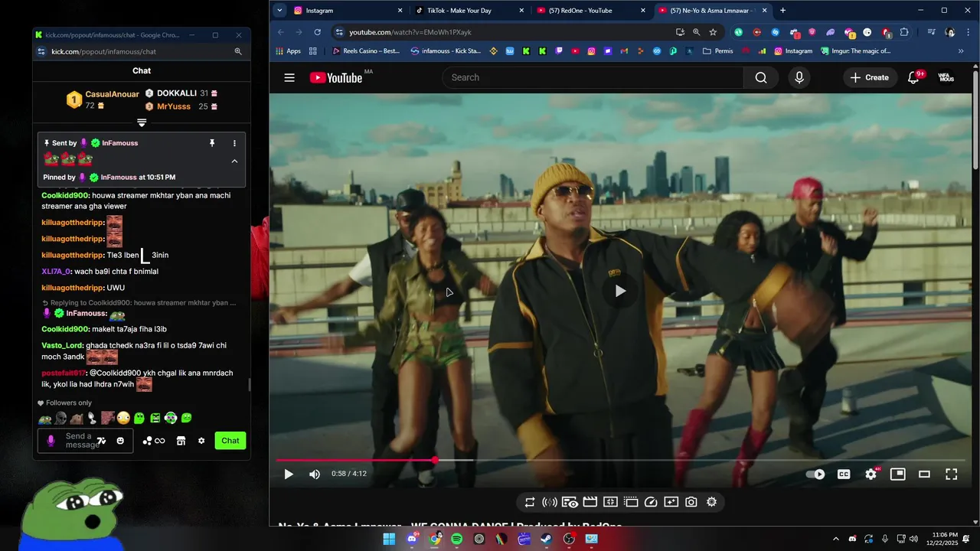Viewport: 980px width, 551px height.
Task: Open Steam from the taskbar
Action: tap(547, 539)
